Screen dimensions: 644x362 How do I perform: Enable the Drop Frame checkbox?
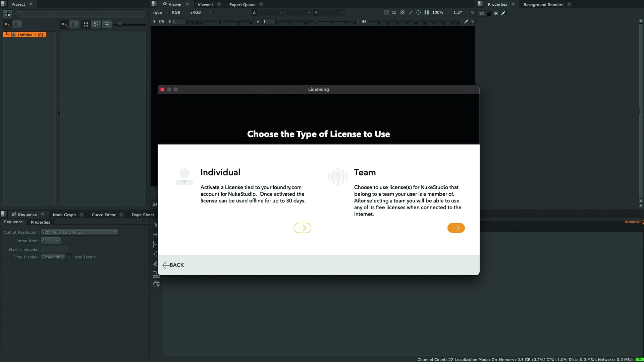coord(69,257)
